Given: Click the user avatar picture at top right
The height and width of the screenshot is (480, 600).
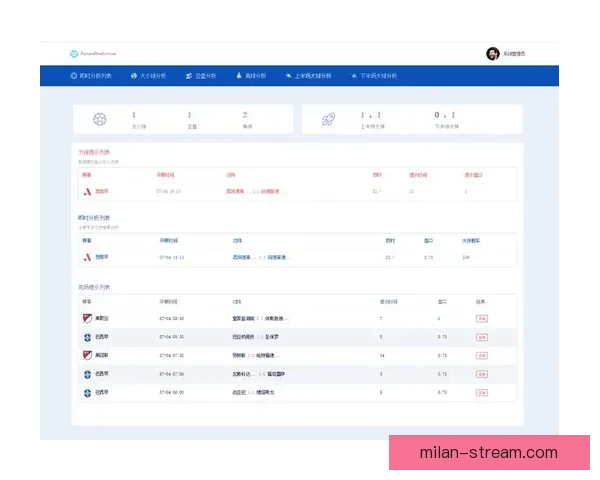Looking at the screenshot, I should [x=492, y=53].
